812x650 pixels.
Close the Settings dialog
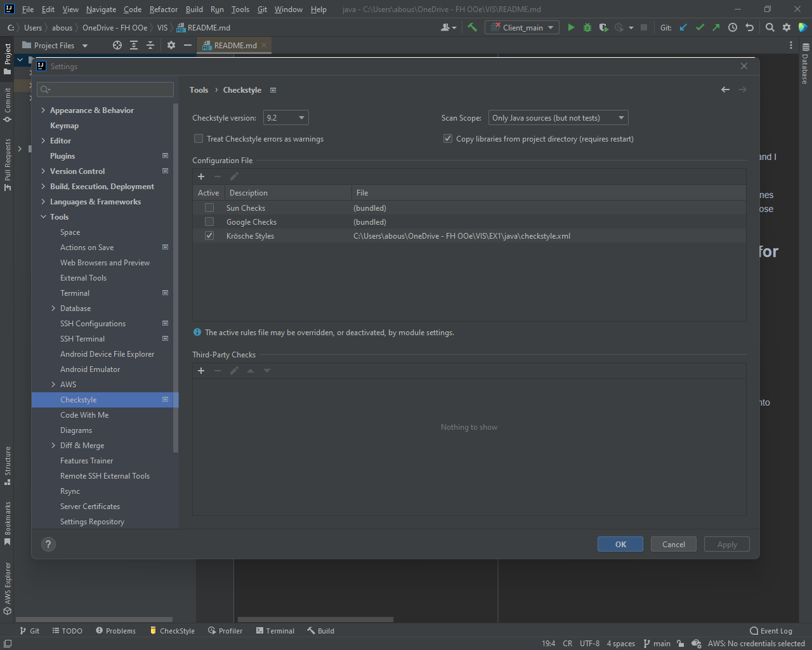pyautogui.click(x=744, y=66)
